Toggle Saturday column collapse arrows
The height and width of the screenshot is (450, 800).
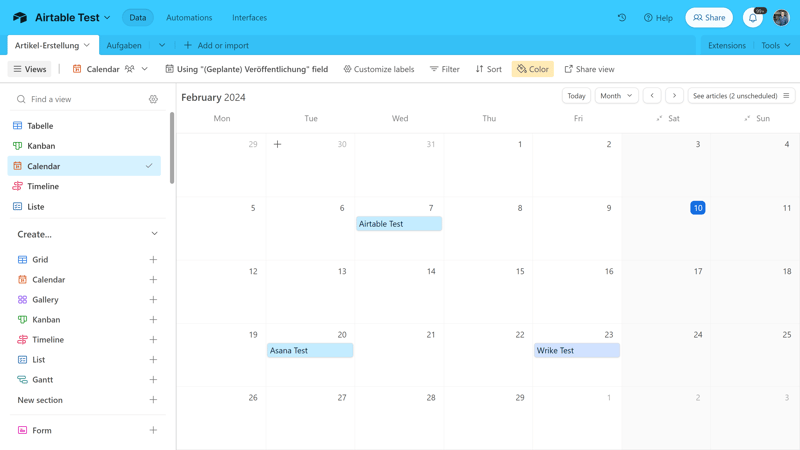pyautogui.click(x=659, y=119)
